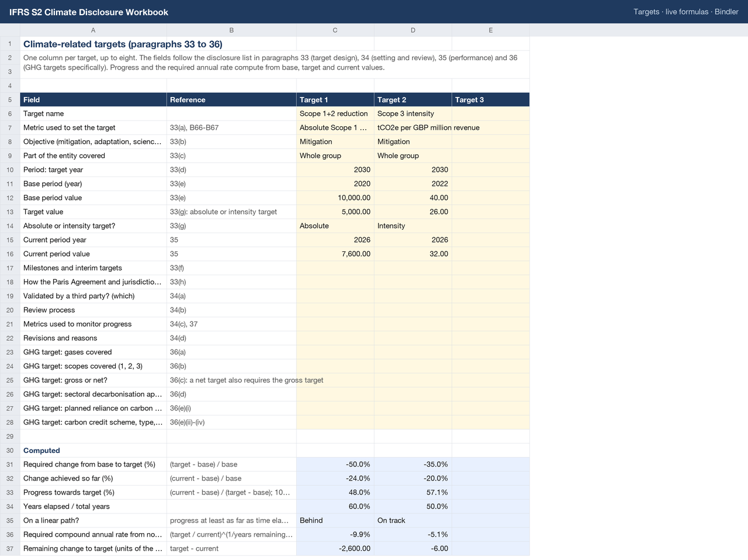The height and width of the screenshot is (560, 748).
Task: Click the 'Milestones and interim targets' label
Action: [x=72, y=268]
